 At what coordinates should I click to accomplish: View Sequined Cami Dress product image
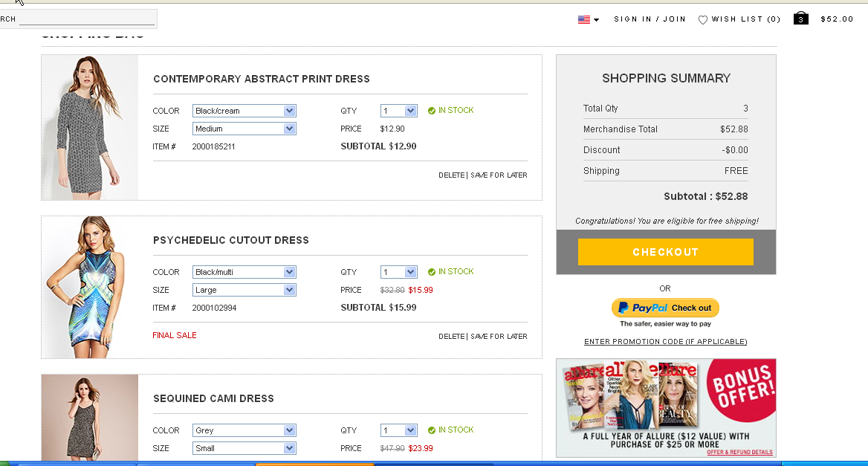point(90,418)
